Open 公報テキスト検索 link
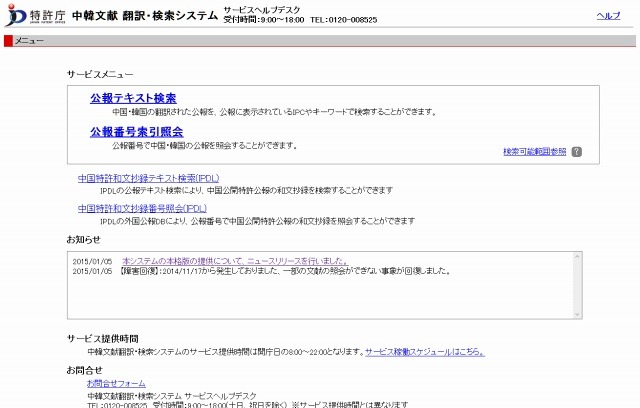640x408 pixels. pos(133,98)
